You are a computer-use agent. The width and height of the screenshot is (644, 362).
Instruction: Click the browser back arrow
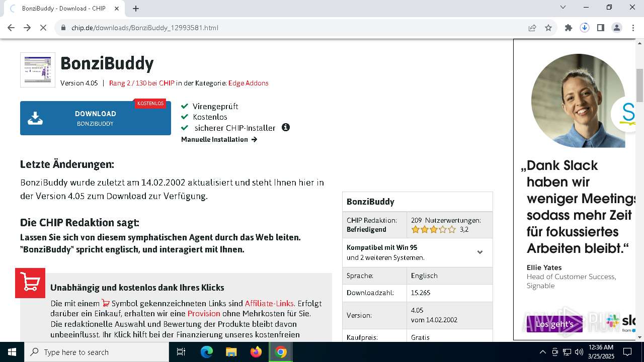pyautogui.click(x=11, y=28)
